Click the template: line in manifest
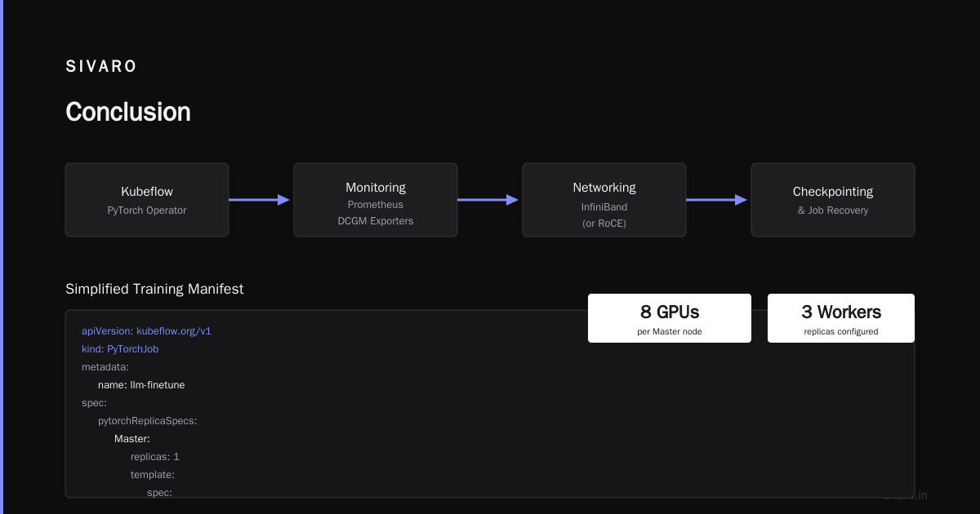This screenshot has height=514, width=980. click(x=153, y=475)
